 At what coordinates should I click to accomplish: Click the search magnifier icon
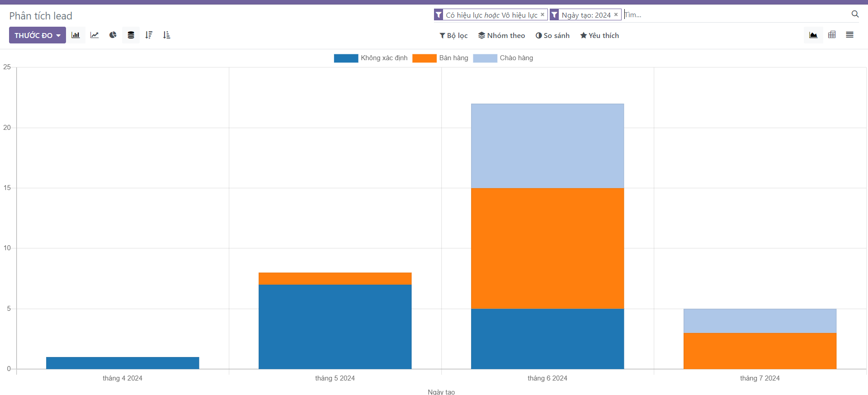(855, 14)
